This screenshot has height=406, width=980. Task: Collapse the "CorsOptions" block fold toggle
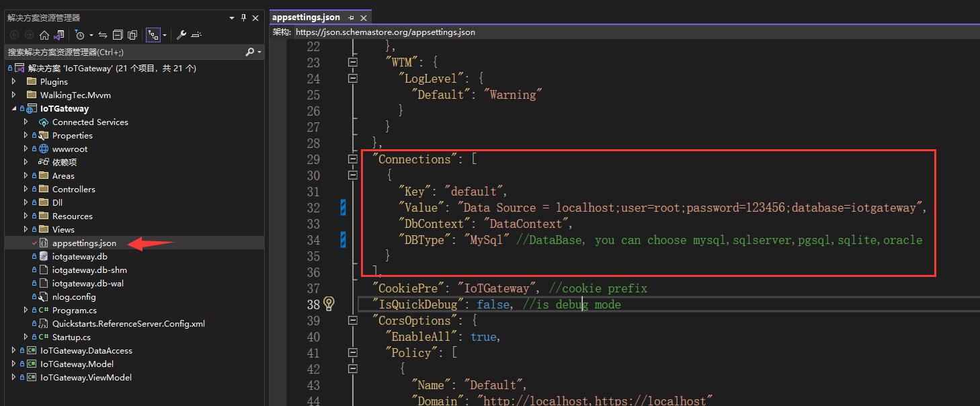click(352, 321)
